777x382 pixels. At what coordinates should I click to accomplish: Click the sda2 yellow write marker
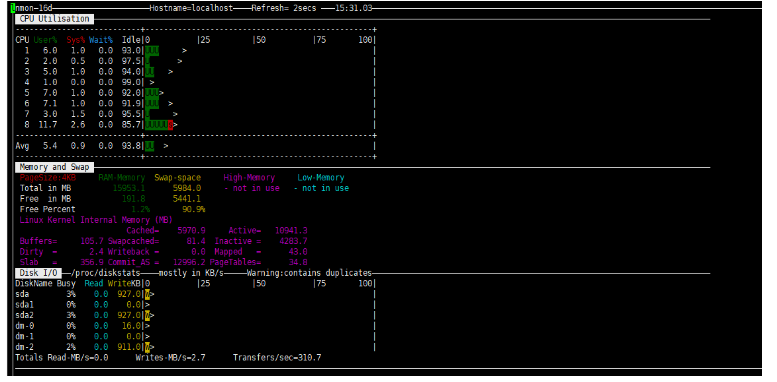147,315
